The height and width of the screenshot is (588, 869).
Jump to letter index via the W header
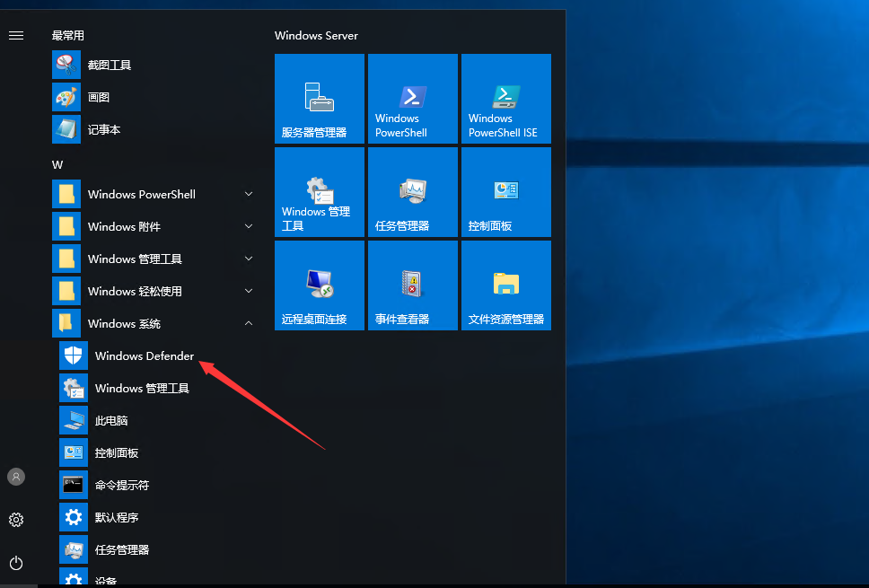tap(57, 164)
